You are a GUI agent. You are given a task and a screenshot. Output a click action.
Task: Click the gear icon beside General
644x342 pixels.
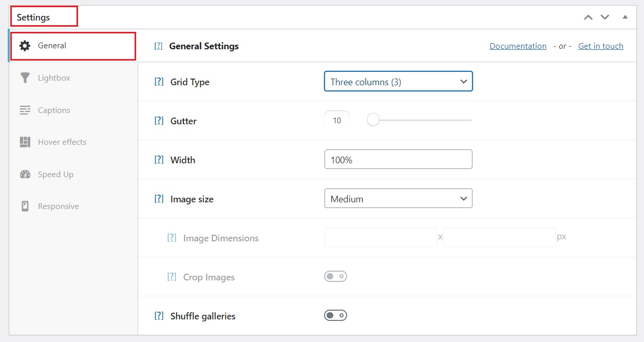[25, 46]
